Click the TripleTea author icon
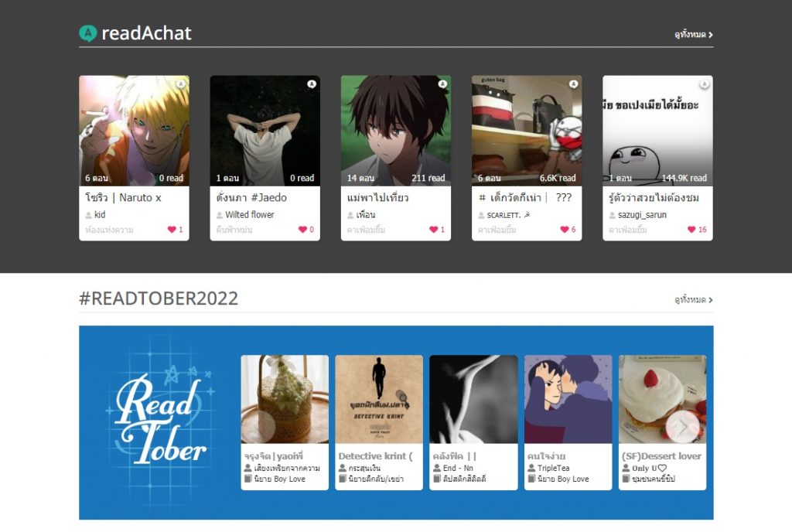The image size is (792, 532). coord(531,469)
